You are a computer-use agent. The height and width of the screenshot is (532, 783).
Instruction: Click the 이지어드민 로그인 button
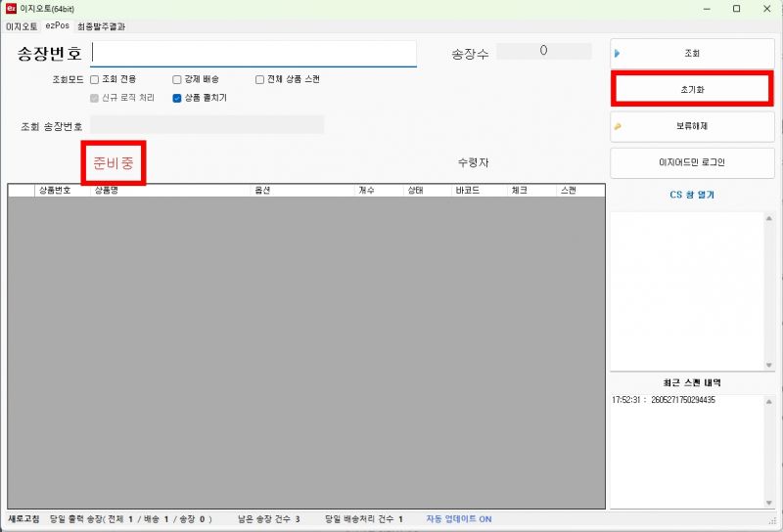(x=692, y=162)
